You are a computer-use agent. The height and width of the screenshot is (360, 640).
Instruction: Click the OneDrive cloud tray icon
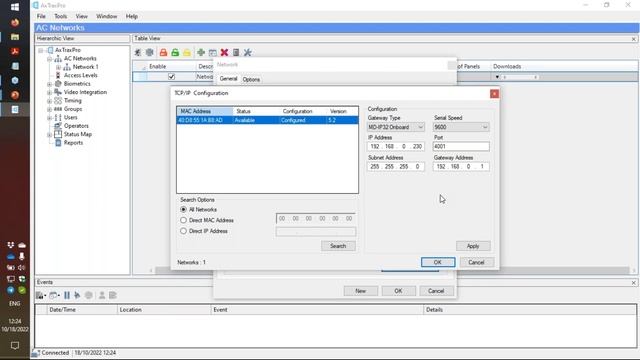tap(11, 256)
